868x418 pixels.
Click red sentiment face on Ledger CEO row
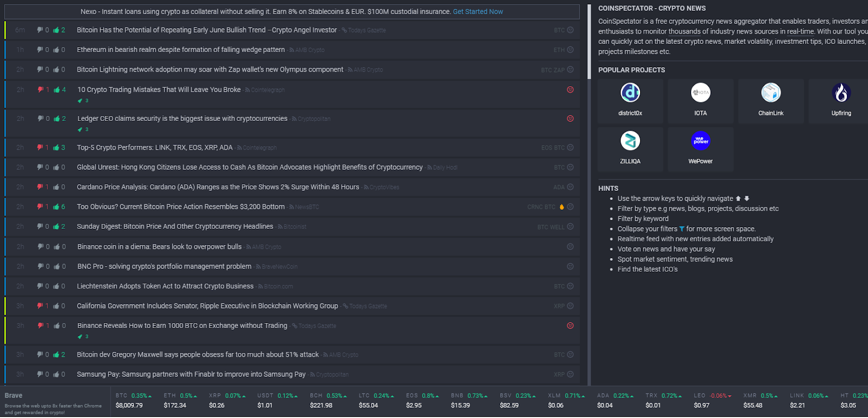570,119
